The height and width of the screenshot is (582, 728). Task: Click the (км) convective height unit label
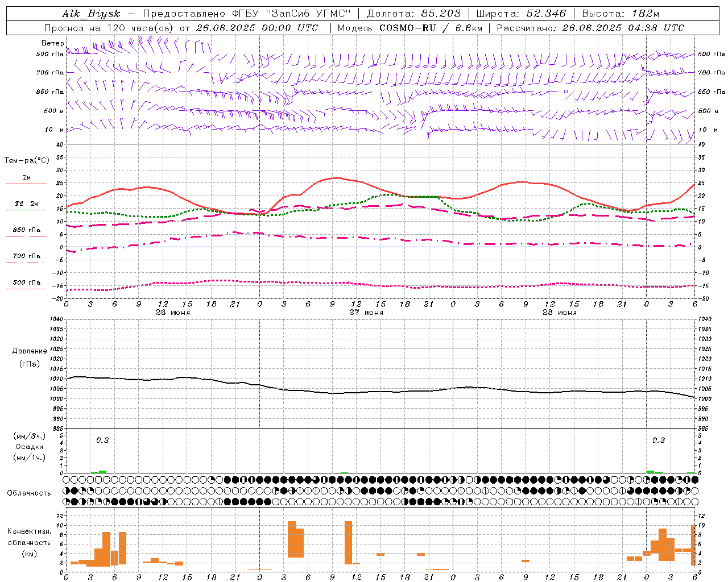(30, 554)
